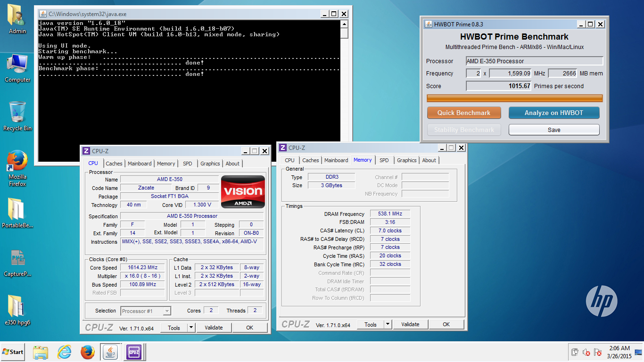
Task: Select About tab in left CPU-Z
Action: pos(232,164)
